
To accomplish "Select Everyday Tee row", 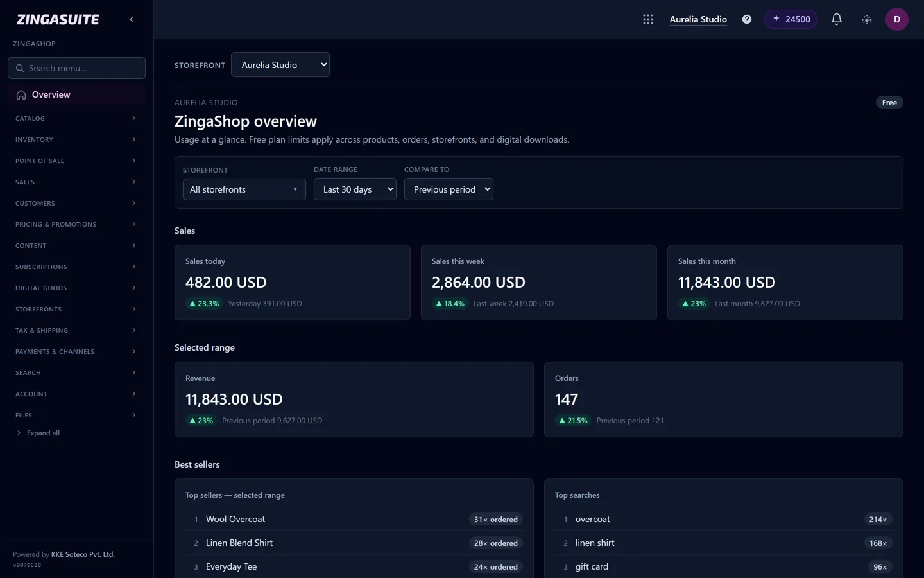I will tap(354, 566).
